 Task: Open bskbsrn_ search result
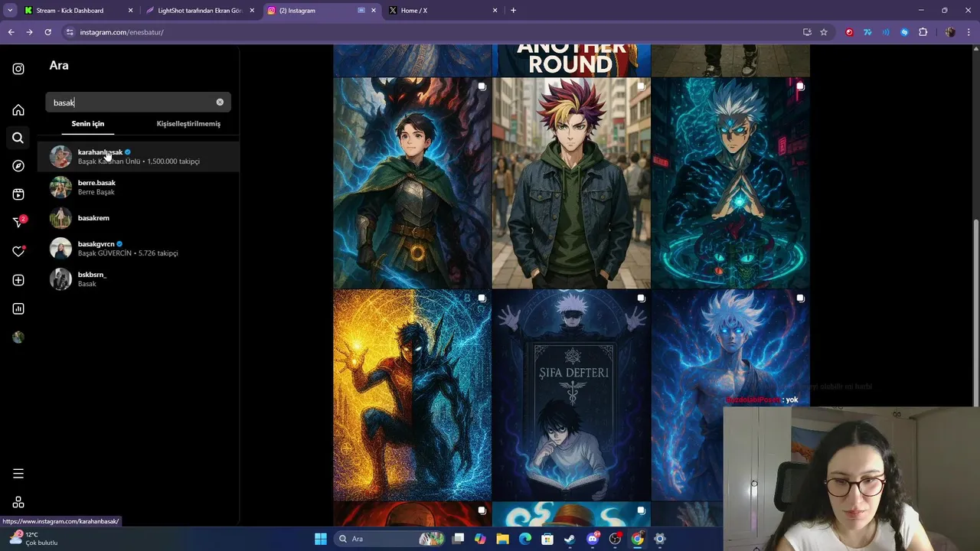[139, 279]
